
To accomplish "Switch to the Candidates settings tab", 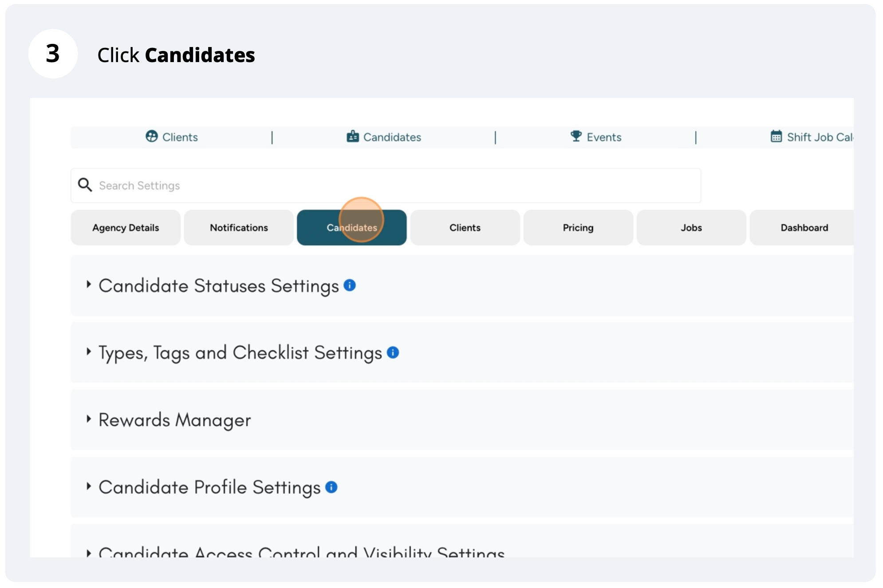I will tap(352, 227).
